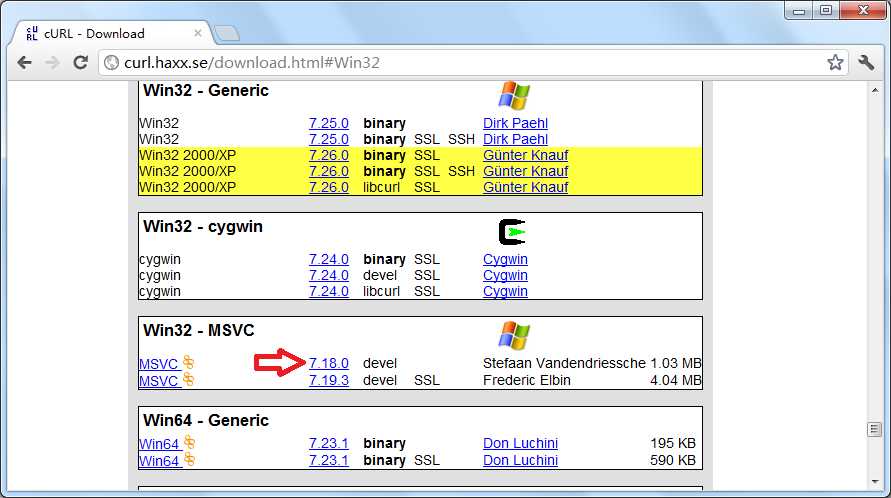Download cygwin 7.24.0 libcurl SSL
This screenshot has width=891, height=498.
click(328, 291)
